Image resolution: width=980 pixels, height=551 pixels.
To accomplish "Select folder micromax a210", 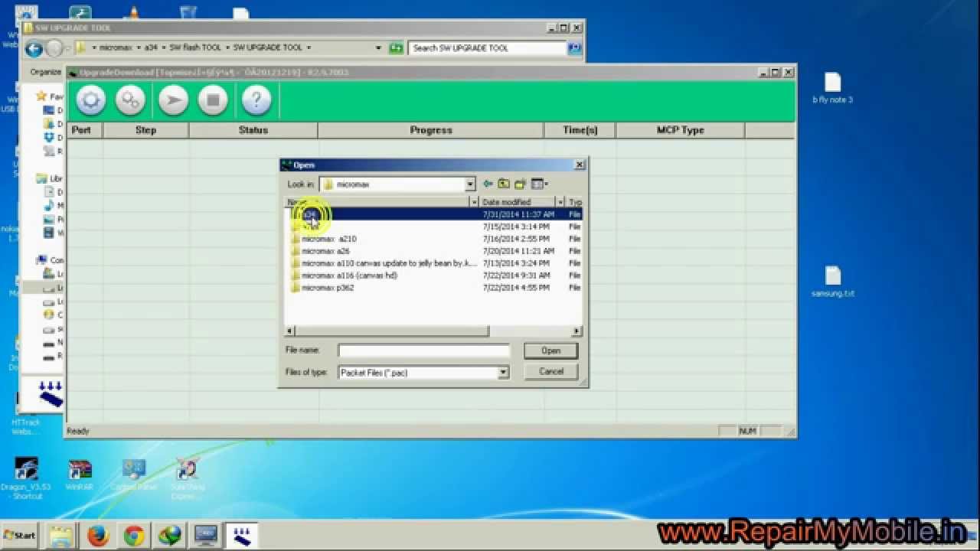I will coord(328,239).
